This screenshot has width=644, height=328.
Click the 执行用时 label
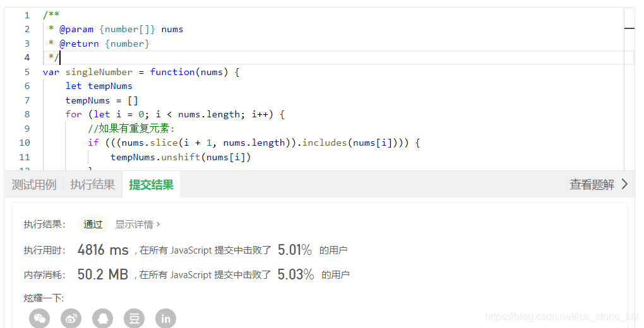(x=44, y=250)
